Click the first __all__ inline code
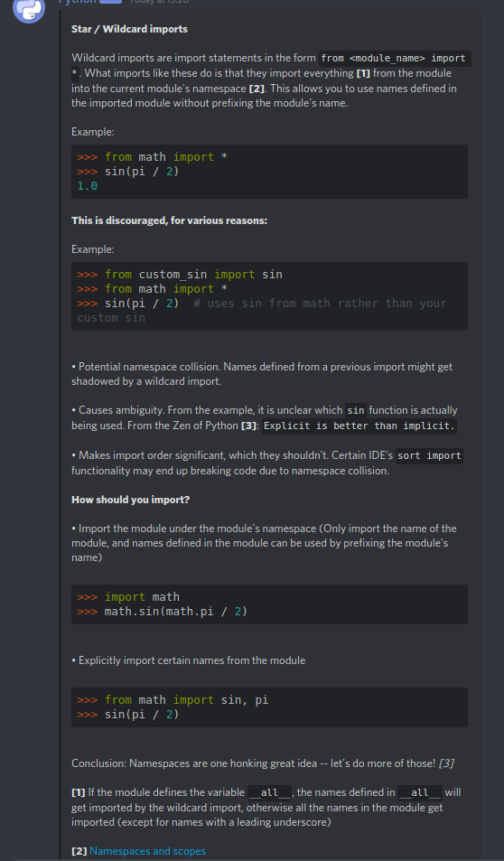Screen dimensions: 504x861 click(x=269, y=793)
